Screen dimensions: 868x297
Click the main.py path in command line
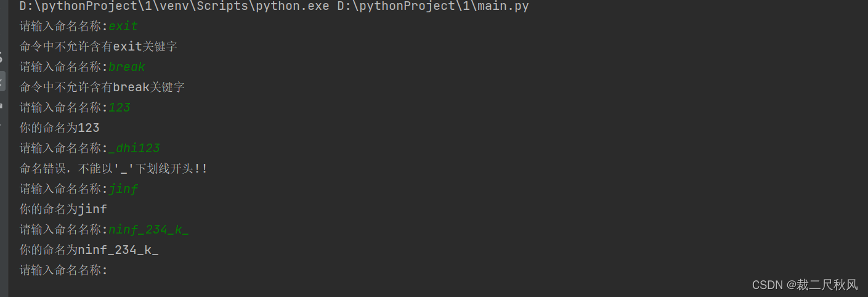coord(432,6)
